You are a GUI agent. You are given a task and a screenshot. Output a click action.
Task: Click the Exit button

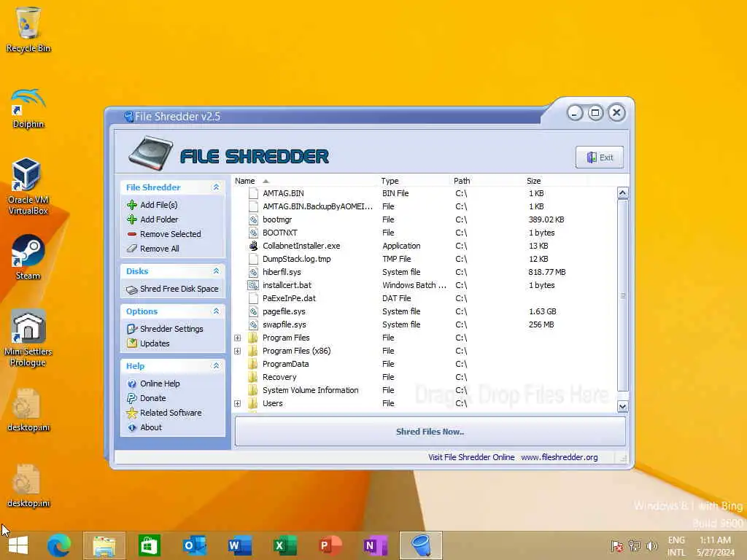[x=600, y=157]
